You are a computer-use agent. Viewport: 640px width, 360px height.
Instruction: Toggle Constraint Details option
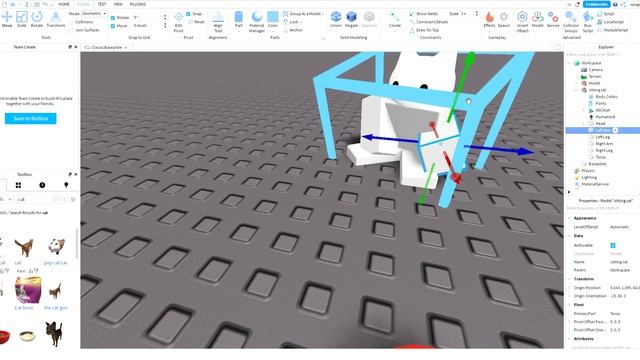[x=429, y=22]
